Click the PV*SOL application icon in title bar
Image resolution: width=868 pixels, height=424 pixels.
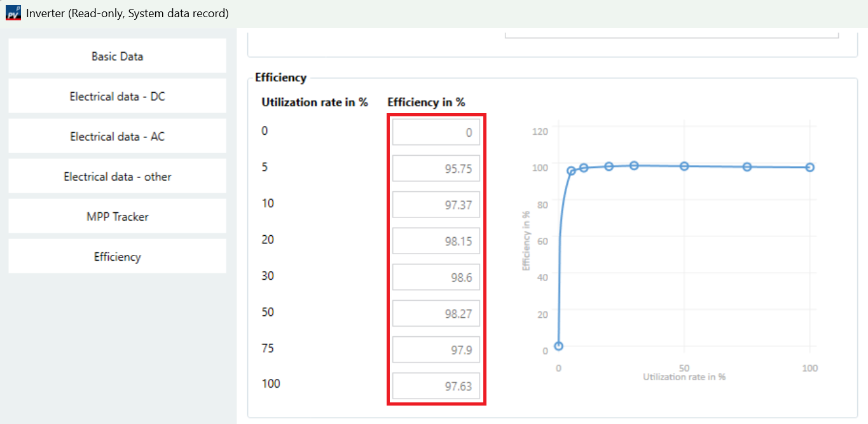click(13, 13)
